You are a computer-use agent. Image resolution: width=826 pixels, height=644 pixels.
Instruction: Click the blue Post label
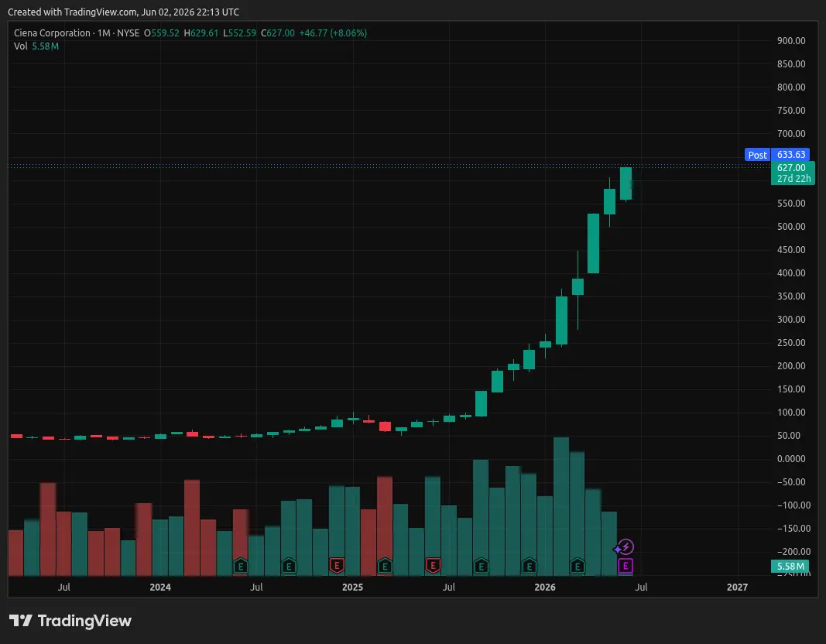(x=758, y=155)
